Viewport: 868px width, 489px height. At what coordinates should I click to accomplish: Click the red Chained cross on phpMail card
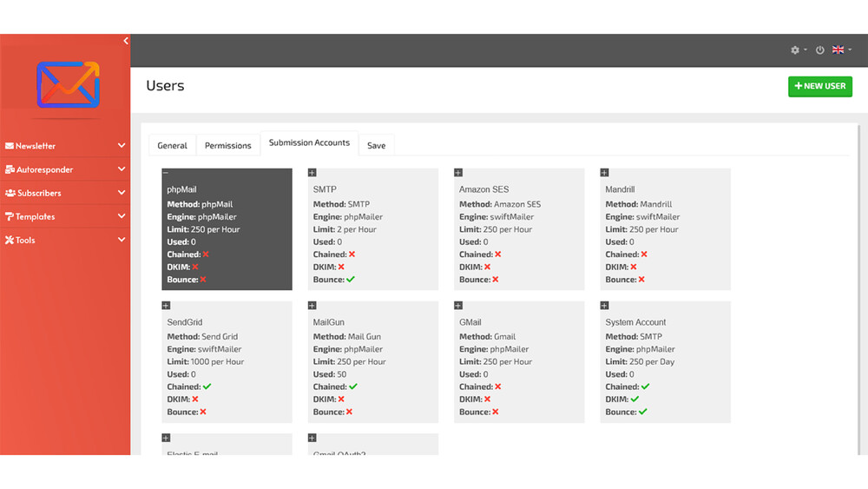tap(206, 254)
